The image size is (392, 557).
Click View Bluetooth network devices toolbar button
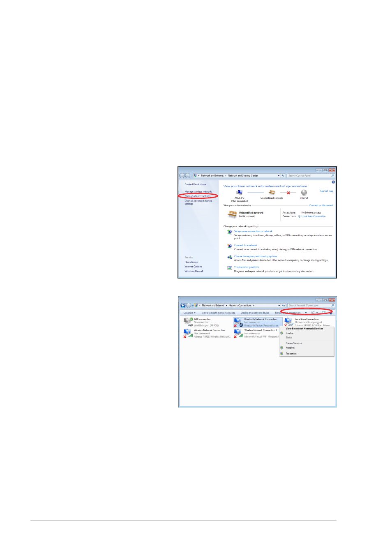(218, 313)
